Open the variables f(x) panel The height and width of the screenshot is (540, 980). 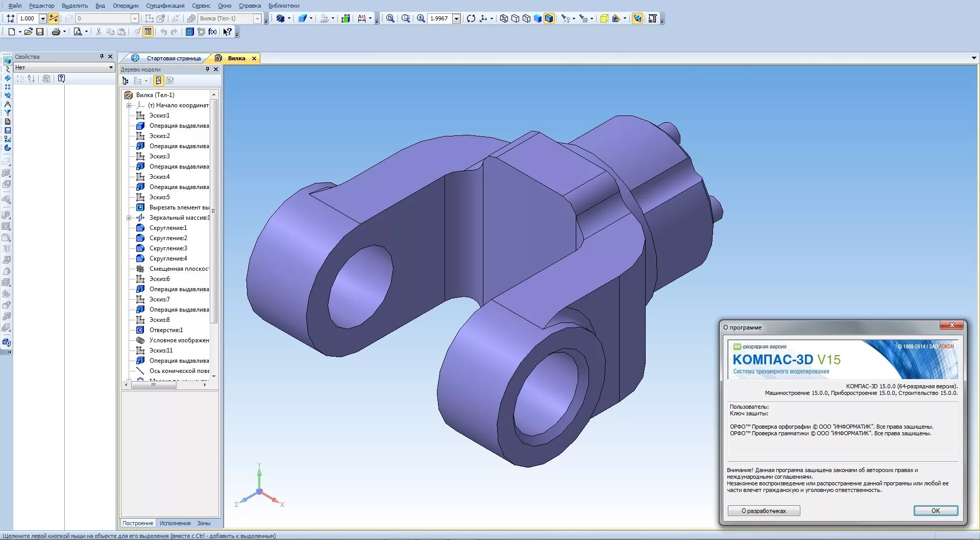point(212,32)
